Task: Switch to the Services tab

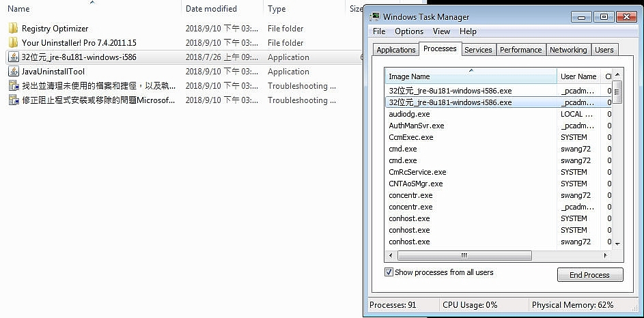Action: coord(478,50)
